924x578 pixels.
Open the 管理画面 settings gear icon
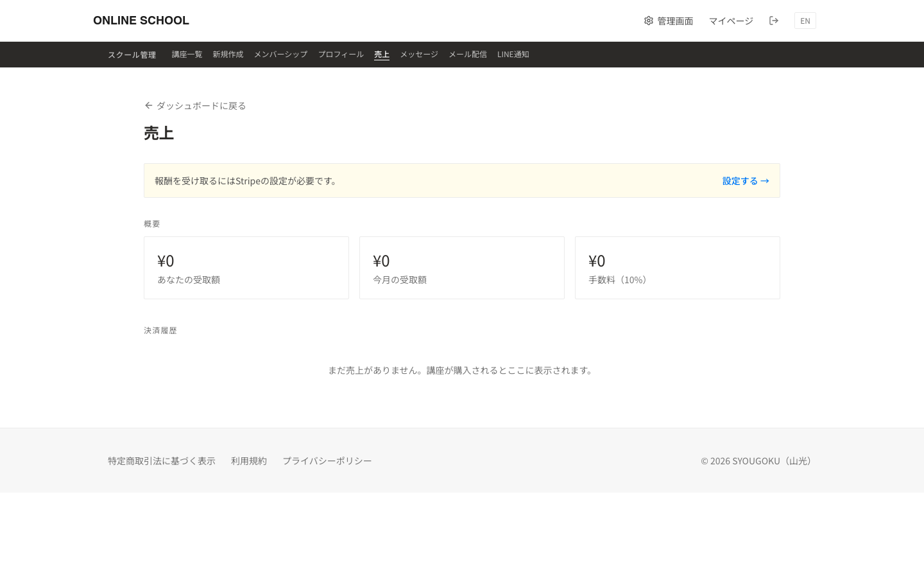pyautogui.click(x=649, y=21)
